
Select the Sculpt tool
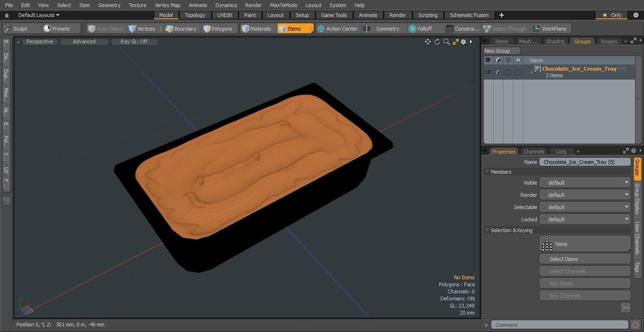point(22,29)
